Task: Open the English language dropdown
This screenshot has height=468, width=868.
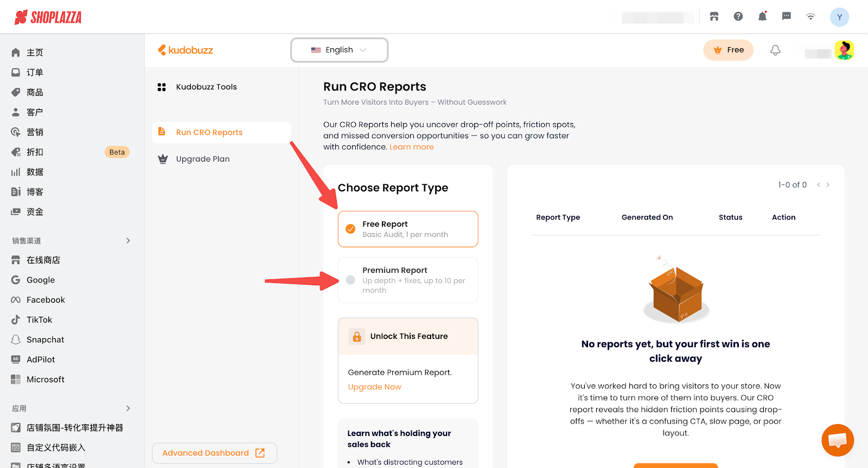Action: coord(339,50)
